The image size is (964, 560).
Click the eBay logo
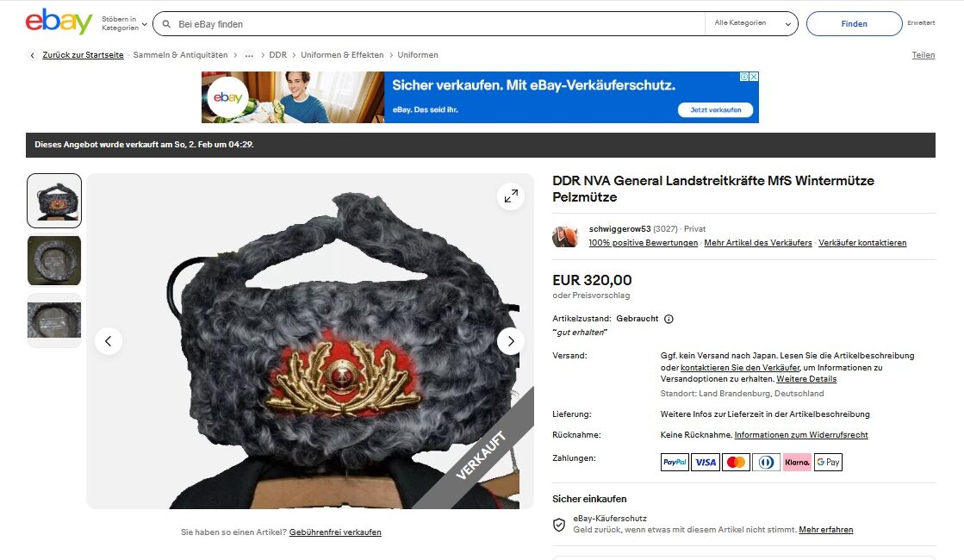click(59, 22)
